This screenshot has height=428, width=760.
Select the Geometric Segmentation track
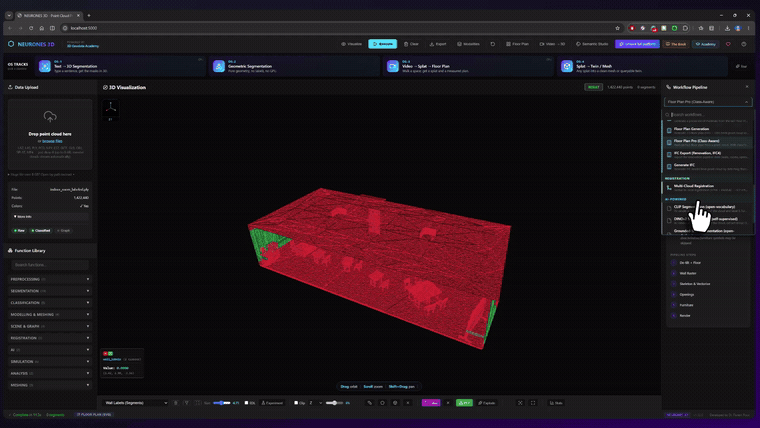tap(295, 66)
